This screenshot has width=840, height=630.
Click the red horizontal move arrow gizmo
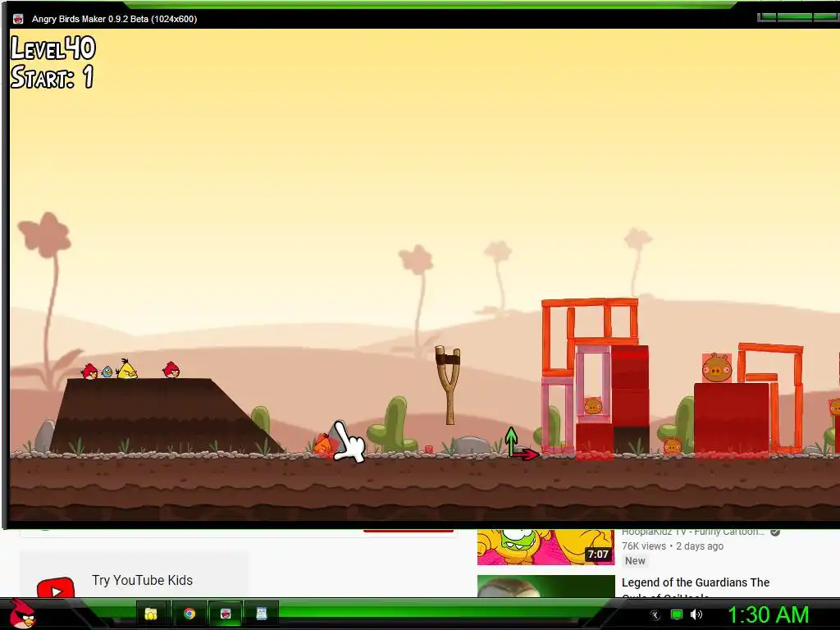coord(525,454)
